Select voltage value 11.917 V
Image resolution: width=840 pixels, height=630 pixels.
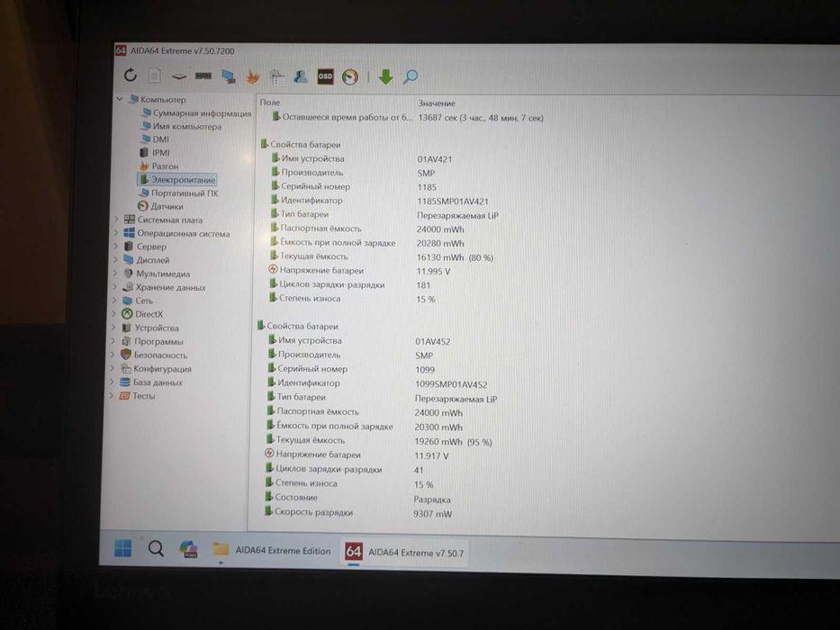[x=431, y=456]
